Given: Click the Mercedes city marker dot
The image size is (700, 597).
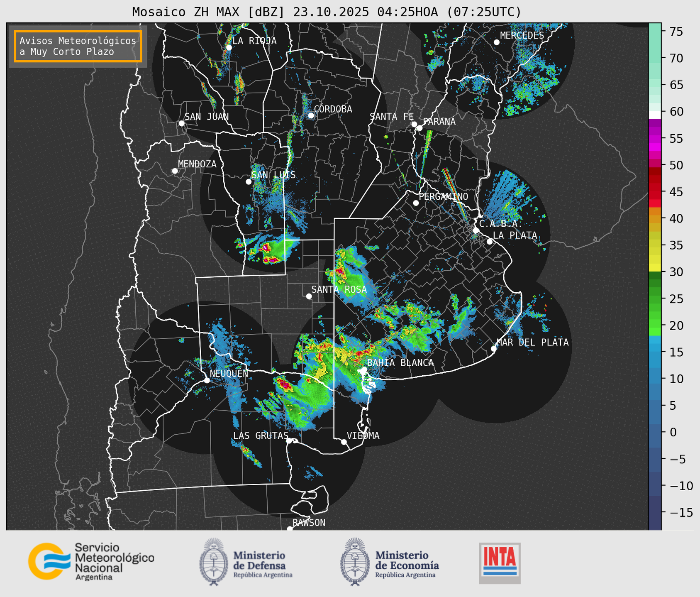Looking at the screenshot, I should [496, 42].
